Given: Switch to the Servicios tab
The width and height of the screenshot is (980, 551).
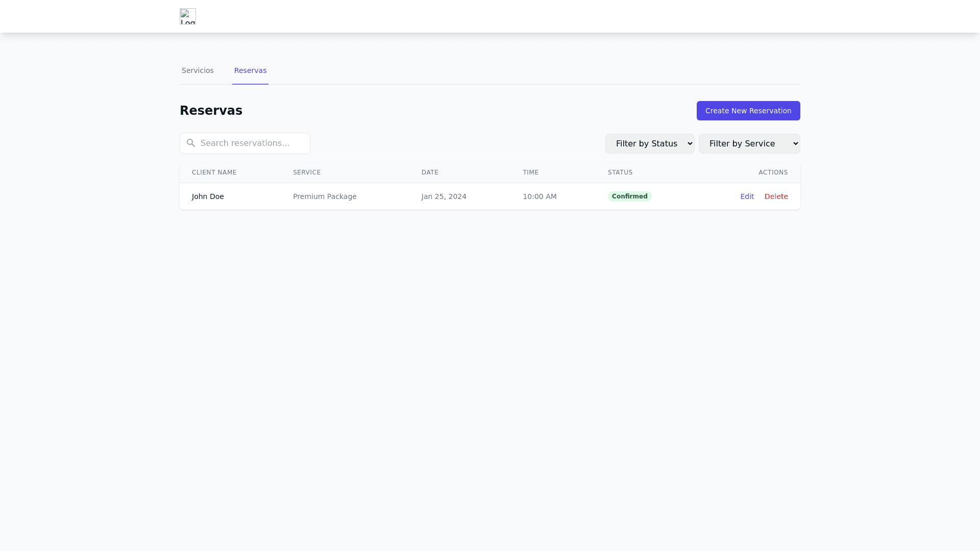Looking at the screenshot, I should pos(198,71).
